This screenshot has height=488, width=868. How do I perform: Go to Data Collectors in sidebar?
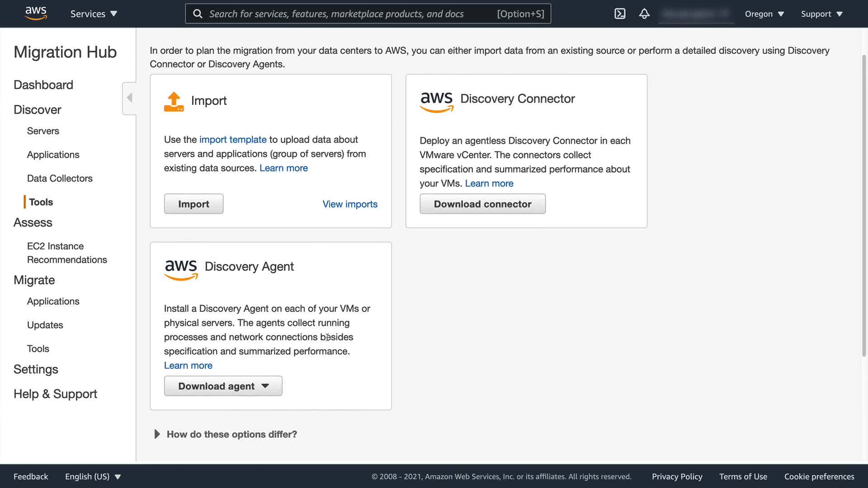[x=60, y=178]
